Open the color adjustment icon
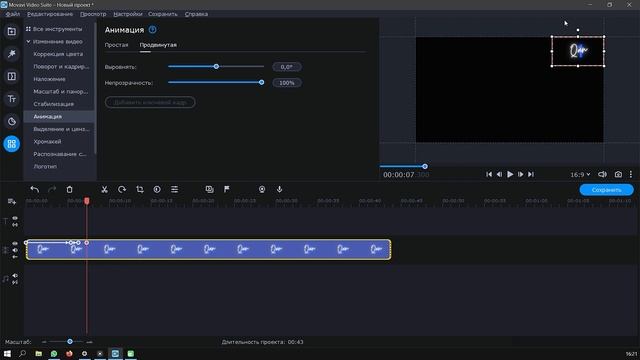This screenshot has height=360, width=640. coord(157,189)
